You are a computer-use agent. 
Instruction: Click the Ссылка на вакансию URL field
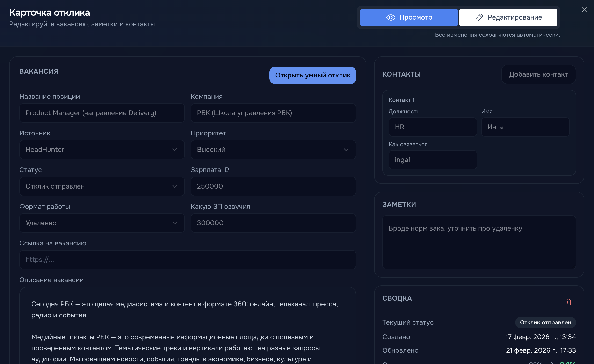point(188,260)
